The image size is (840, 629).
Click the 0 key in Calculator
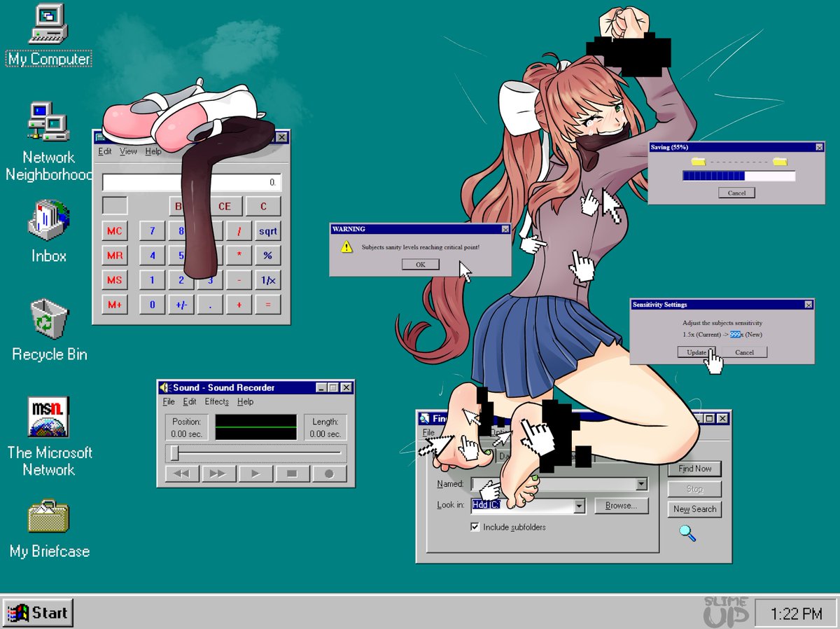coord(152,305)
